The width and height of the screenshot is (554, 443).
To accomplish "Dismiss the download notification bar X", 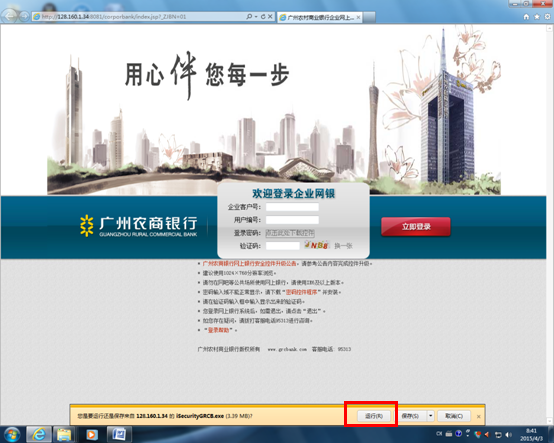I will pos(478,417).
